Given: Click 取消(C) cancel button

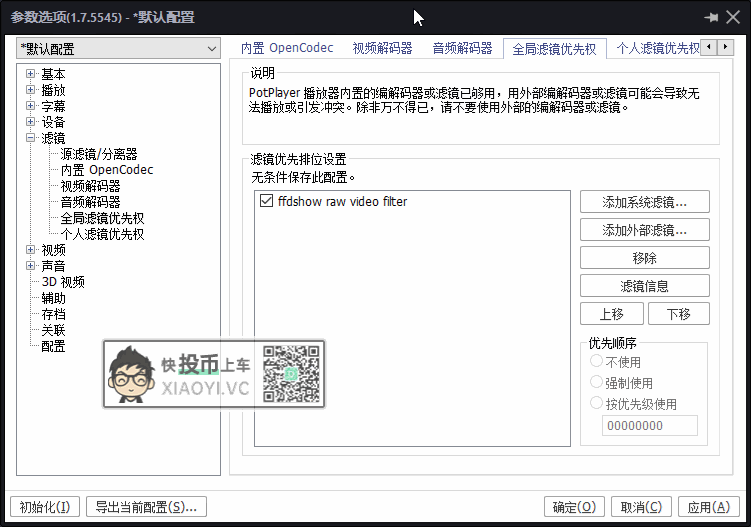Looking at the screenshot, I should 641,506.
